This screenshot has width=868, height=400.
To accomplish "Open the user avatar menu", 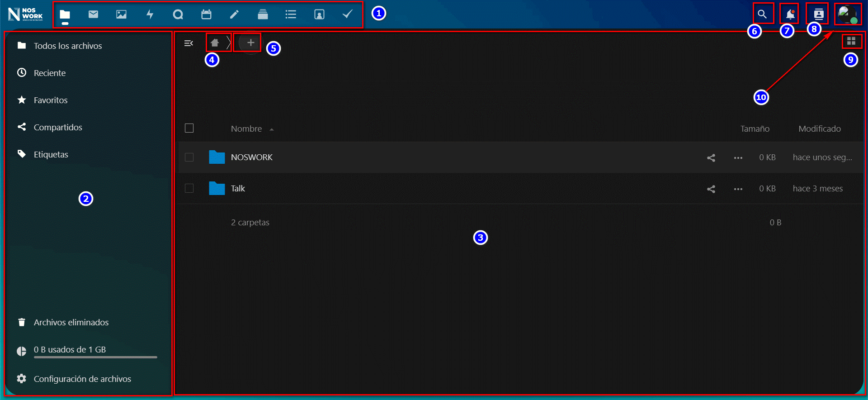I will [x=847, y=14].
